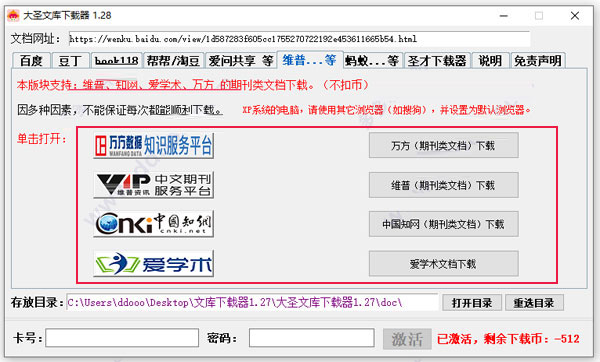This screenshot has height=362, width=600.
Task: Click the 重选目录 button
Action: pyautogui.click(x=534, y=303)
